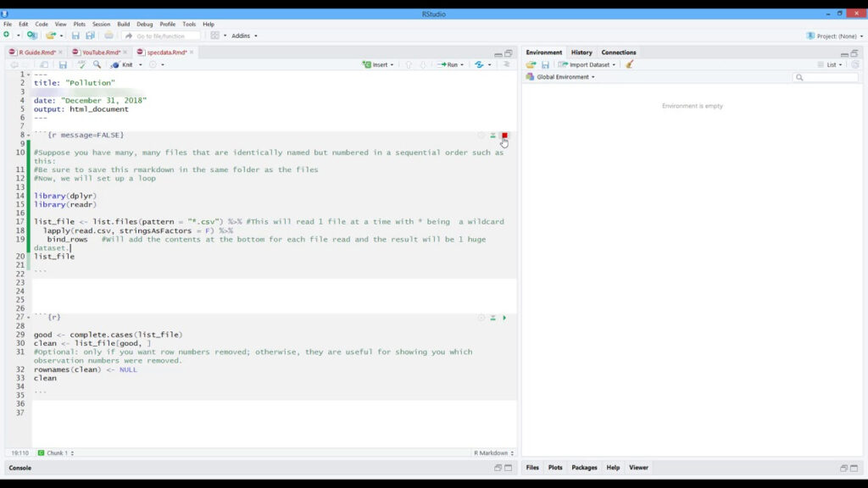Screen dimensions: 868x488
Task: Open the Global Environment dropdown
Action: (560, 77)
